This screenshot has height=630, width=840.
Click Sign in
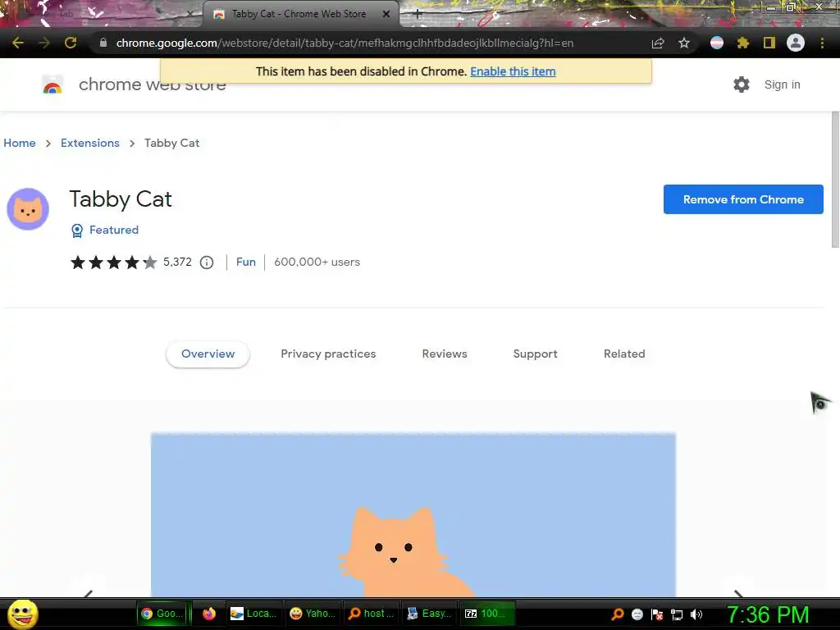tap(782, 84)
